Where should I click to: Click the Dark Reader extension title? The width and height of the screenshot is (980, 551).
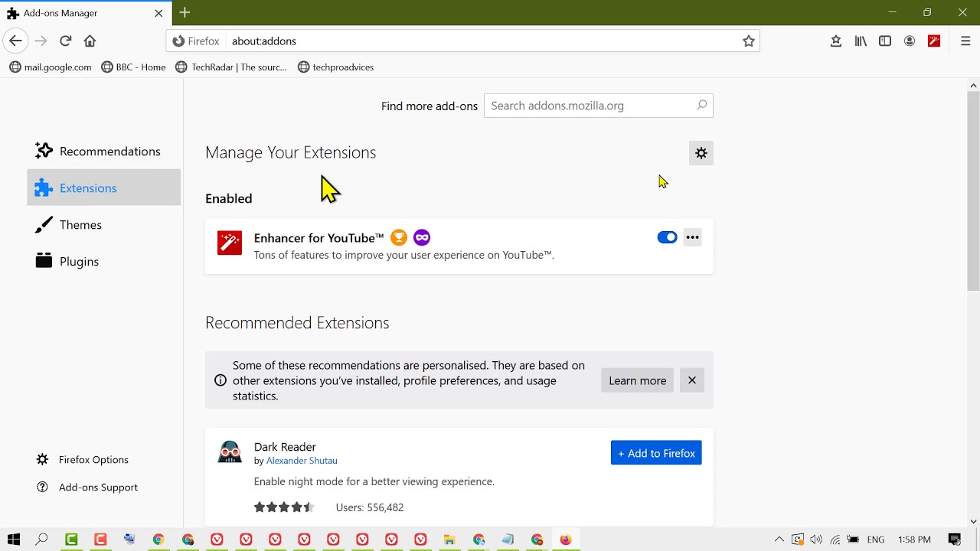tap(285, 447)
